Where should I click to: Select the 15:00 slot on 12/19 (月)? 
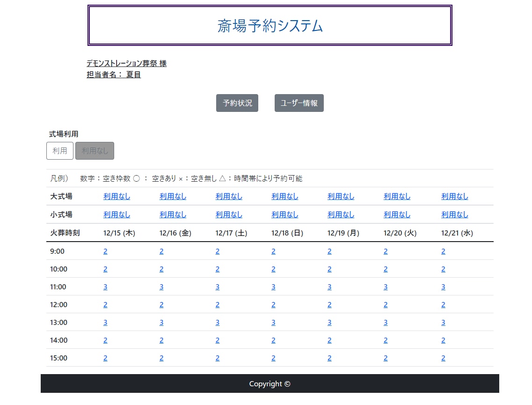pos(329,358)
